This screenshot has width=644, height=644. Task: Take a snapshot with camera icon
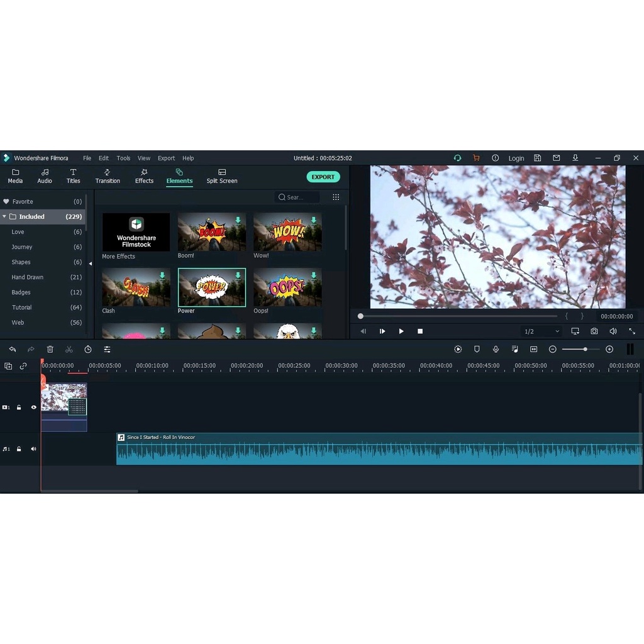pos(594,331)
